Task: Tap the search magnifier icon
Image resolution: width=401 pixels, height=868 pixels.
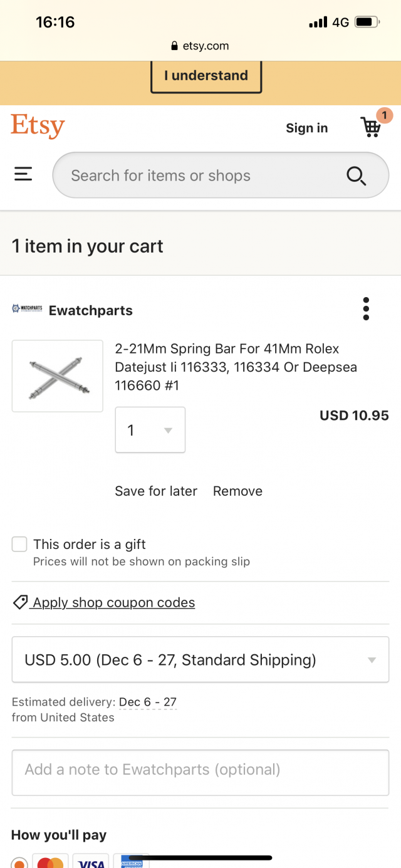Action: coord(356,175)
